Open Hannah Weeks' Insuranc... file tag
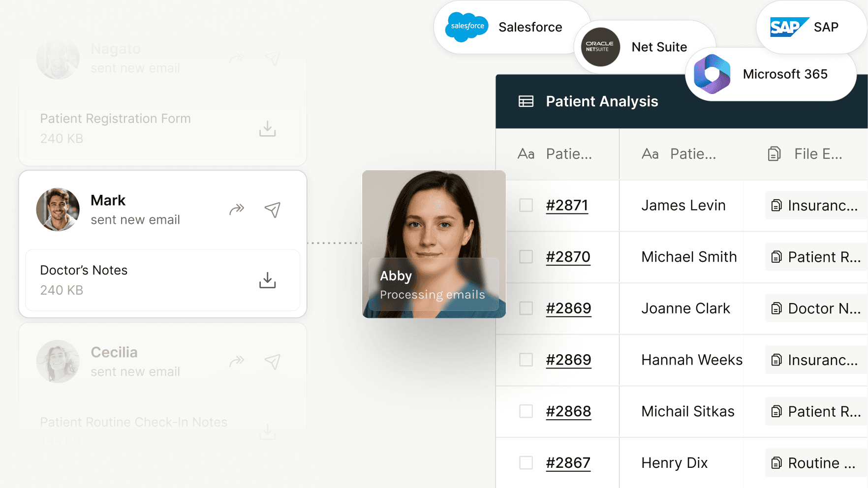The height and width of the screenshot is (488, 868). tap(816, 360)
